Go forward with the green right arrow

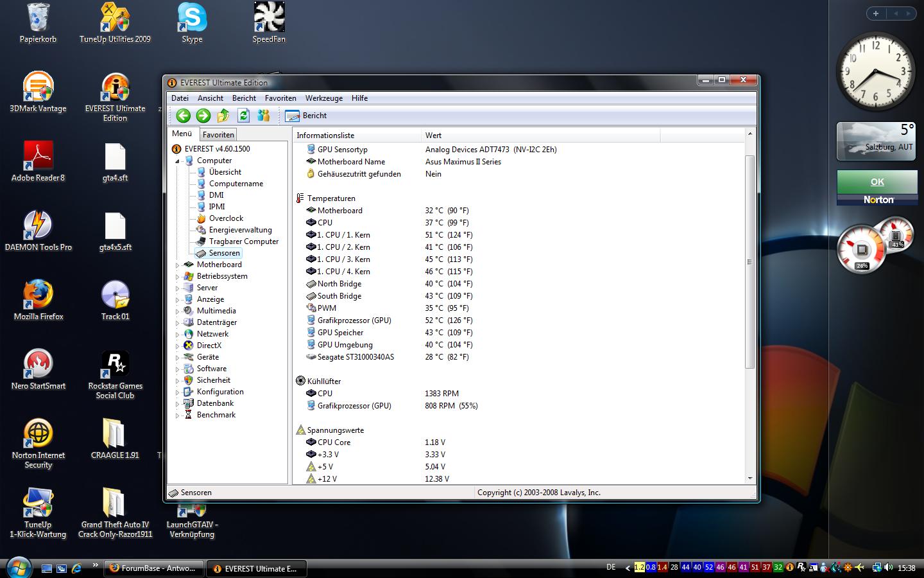(203, 116)
